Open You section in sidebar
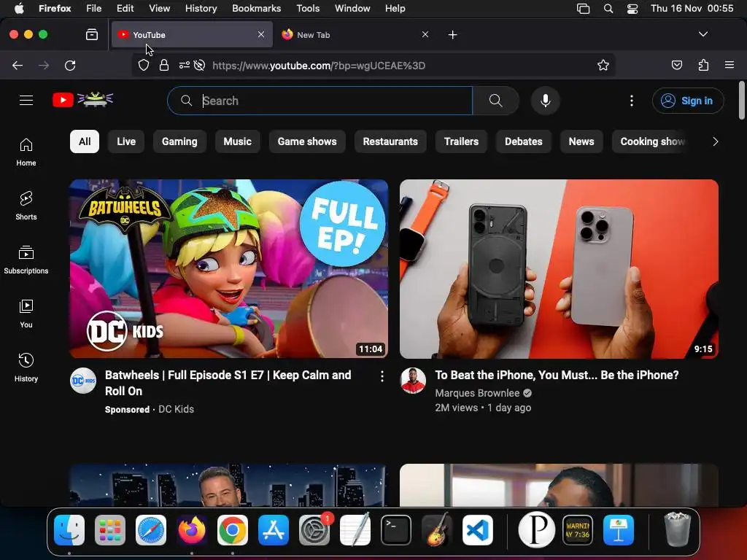The height and width of the screenshot is (560, 747). pos(26,314)
